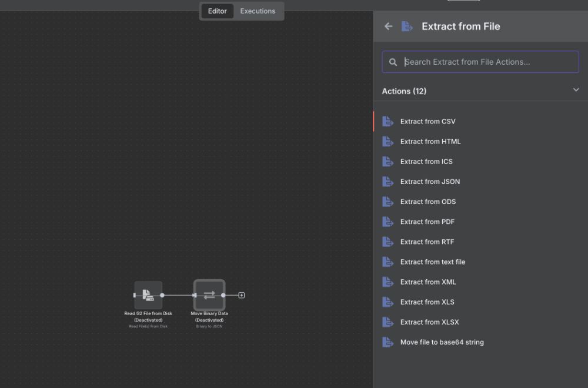Select the Extract from XML action icon
The image size is (588, 388).
(387, 282)
